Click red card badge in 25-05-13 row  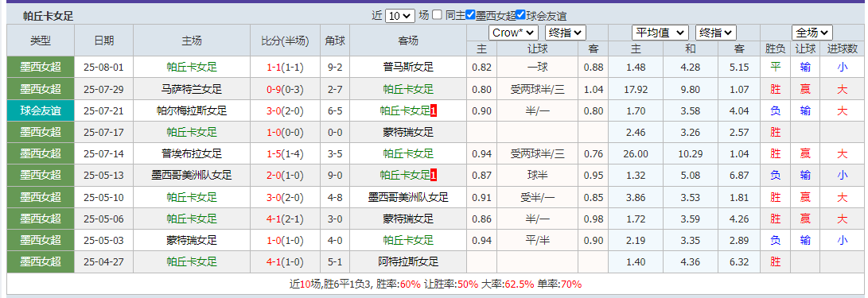(x=434, y=176)
